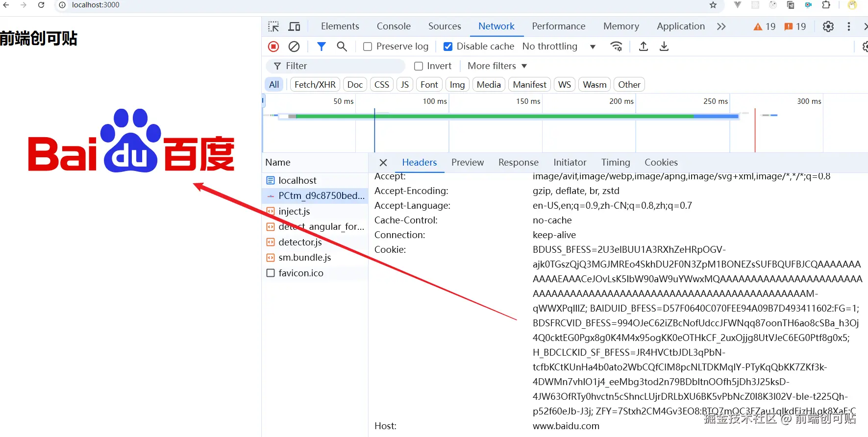Import HAR file with upload icon

(644, 47)
